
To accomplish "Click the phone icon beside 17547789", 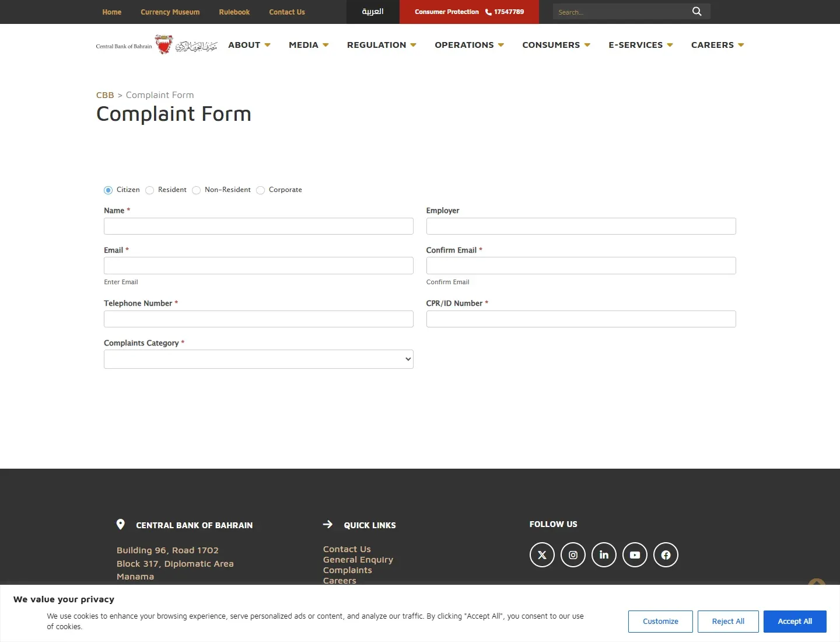I will click(x=488, y=12).
